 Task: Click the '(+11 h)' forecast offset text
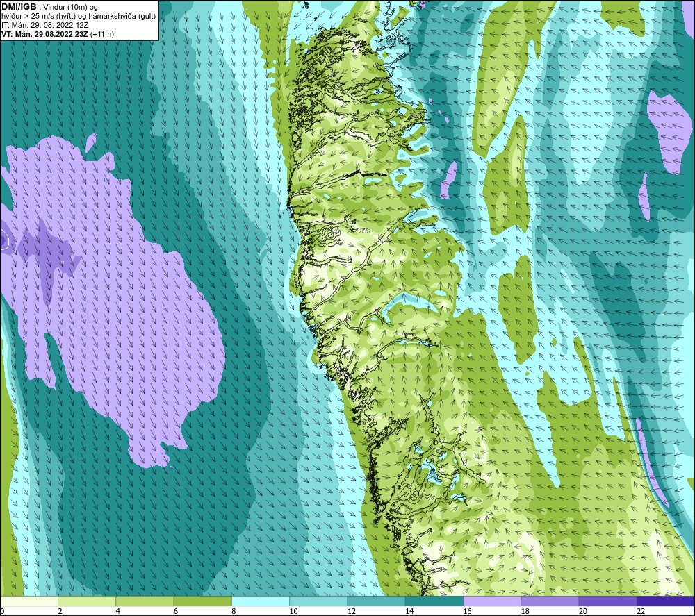tap(102, 34)
